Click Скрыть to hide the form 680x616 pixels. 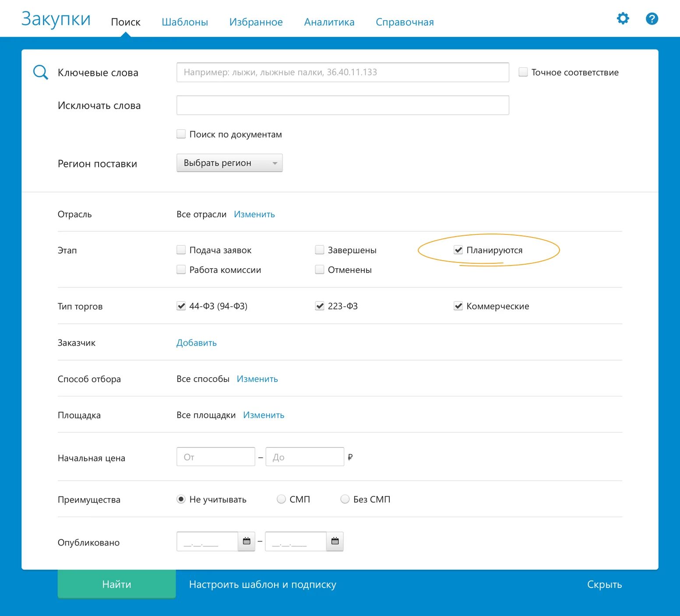(x=604, y=584)
